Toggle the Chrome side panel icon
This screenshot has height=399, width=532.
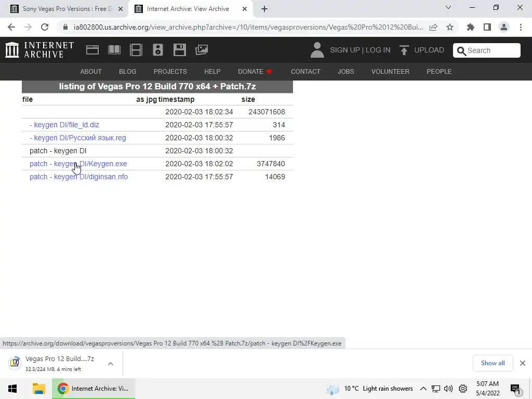coord(487,27)
